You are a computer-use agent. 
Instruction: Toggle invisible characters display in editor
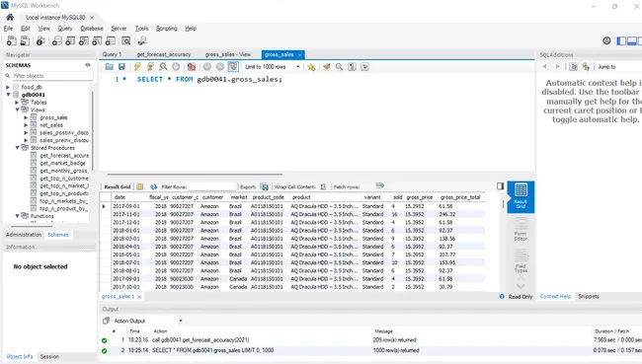[x=352, y=67]
